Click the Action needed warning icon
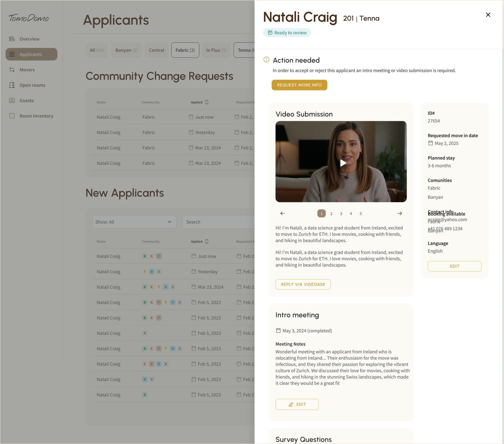The width and height of the screenshot is (504, 444). [x=266, y=60]
